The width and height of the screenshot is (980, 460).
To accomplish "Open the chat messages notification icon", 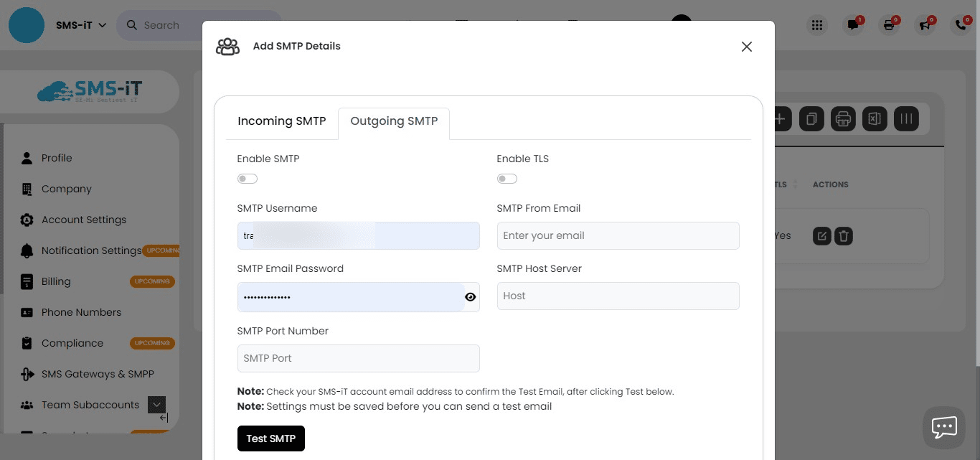I will click(x=852, y=25).
